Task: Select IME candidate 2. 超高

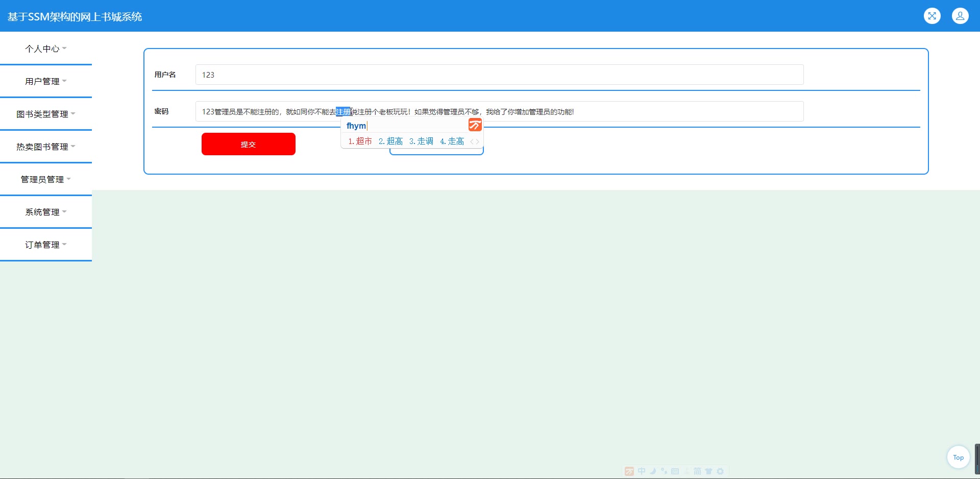Action: 390,141
